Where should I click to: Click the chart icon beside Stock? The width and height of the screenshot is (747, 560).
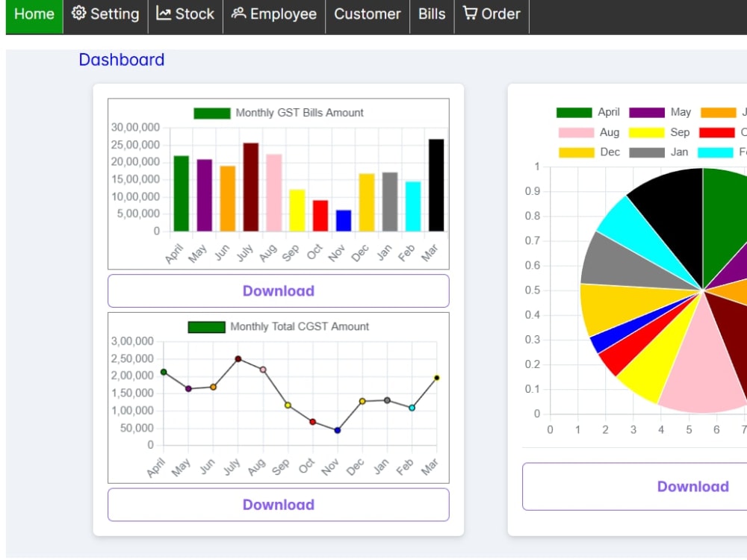click(164, 13)
